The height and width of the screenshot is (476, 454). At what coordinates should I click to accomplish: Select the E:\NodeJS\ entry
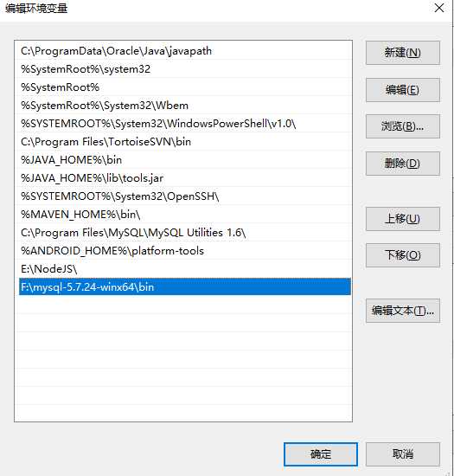[x=185, y=269]
